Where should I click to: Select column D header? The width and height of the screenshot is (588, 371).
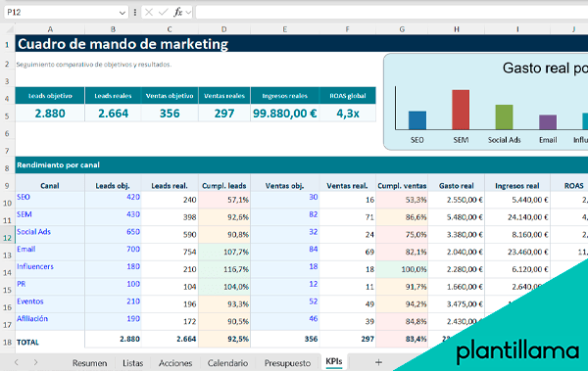(223, 29)
